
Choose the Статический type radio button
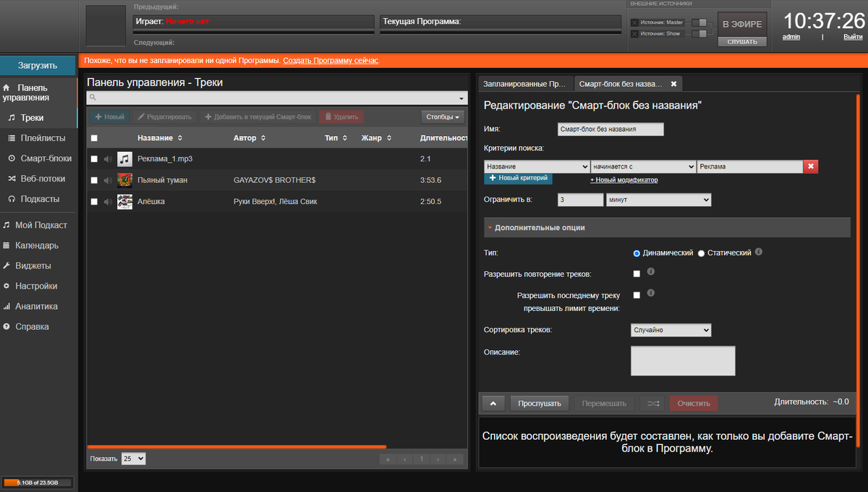(x=702, y=253)
